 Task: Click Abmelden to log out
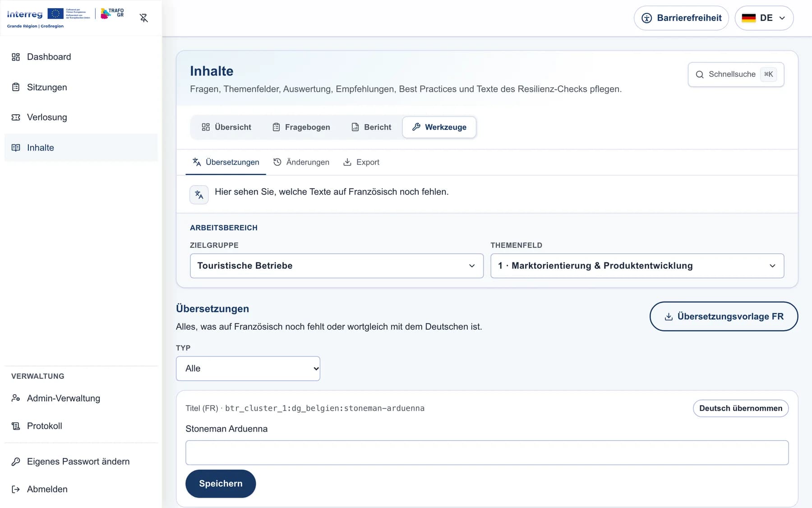[x=81, y=489]
